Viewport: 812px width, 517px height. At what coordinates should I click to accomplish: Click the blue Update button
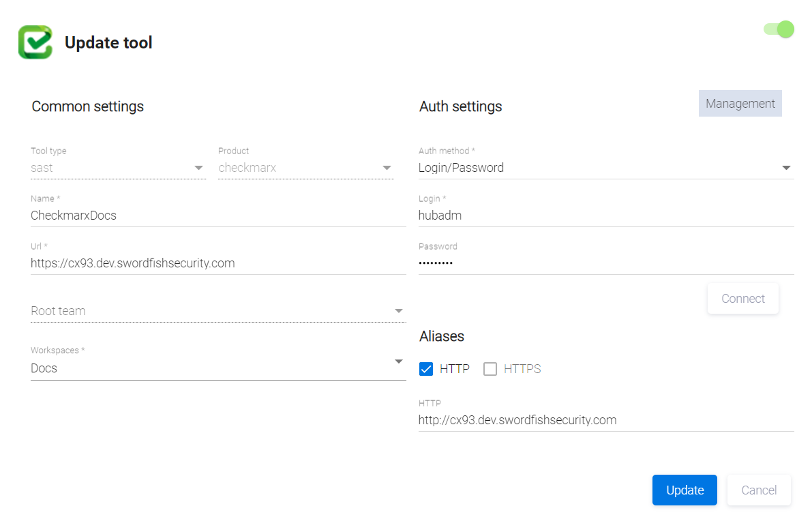[x=685, y=490]
